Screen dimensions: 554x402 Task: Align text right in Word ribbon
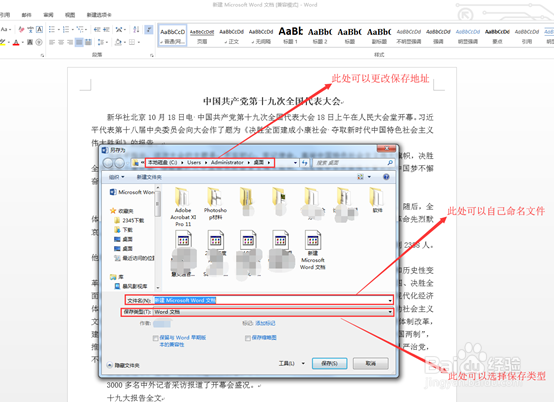[x=70, y=42]
